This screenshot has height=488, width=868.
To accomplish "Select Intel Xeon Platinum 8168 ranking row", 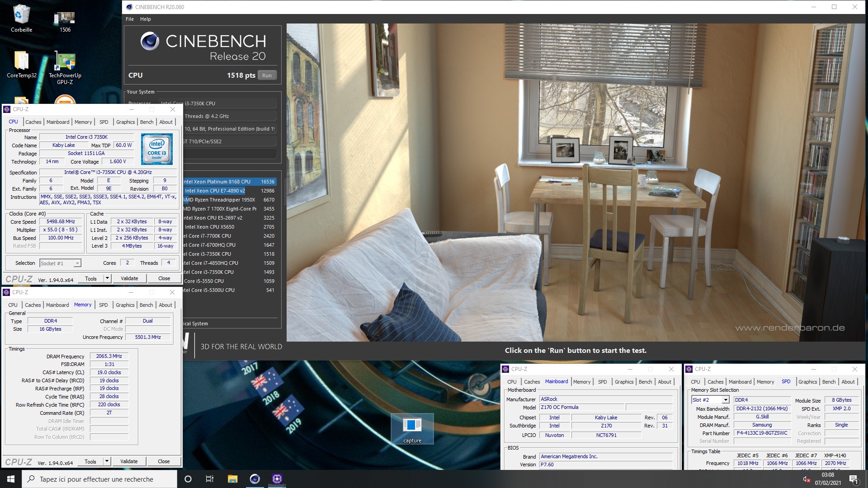I will click(x=229, y=182).
